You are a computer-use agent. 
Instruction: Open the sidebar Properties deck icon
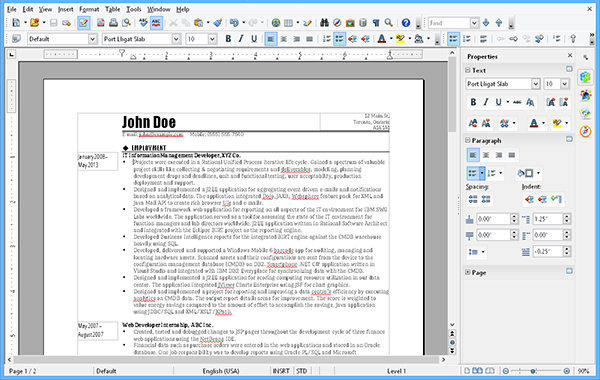pos(585,77)
